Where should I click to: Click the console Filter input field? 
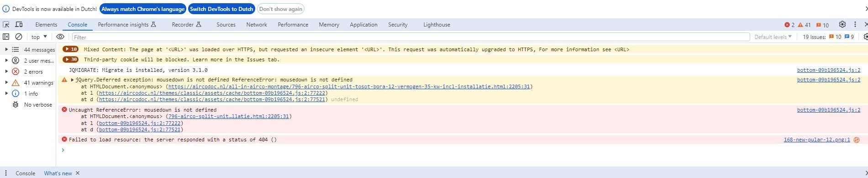point(410,37)
